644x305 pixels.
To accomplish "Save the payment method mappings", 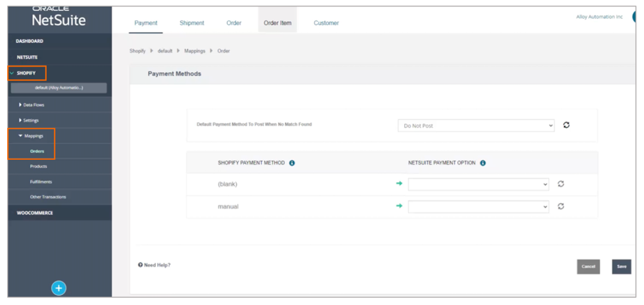I will (621, 267).
